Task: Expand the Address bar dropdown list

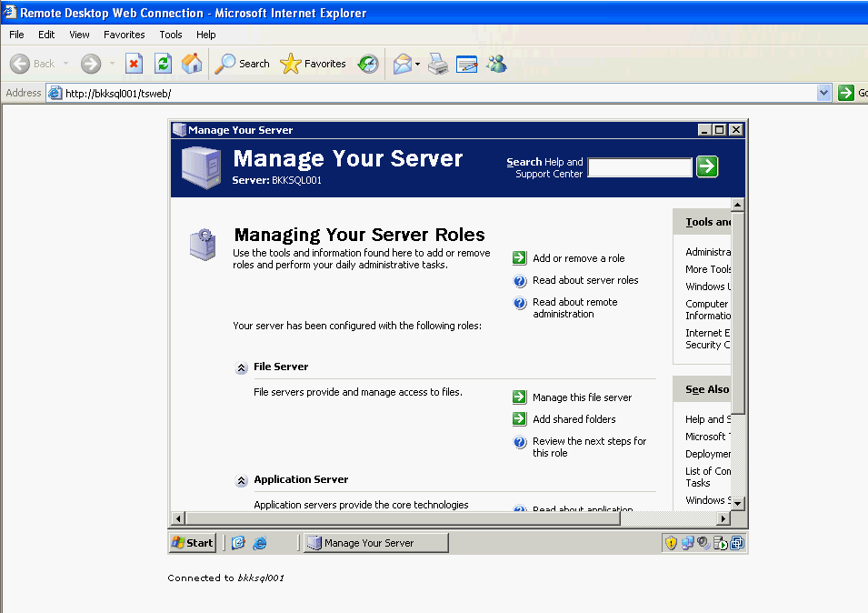Action: coord(823,93)
